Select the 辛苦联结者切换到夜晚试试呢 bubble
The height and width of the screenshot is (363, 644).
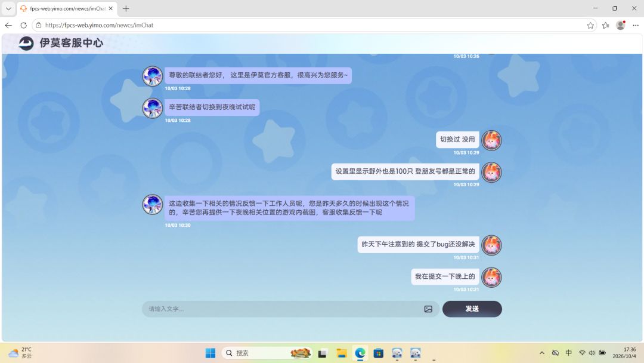pos(212,107)
